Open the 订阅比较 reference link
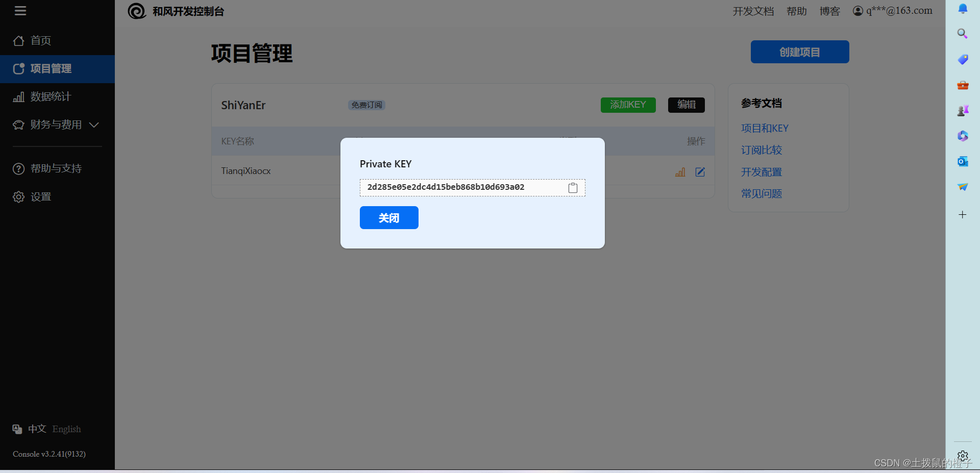Screen dimensions: 980x473 [762, 150]
